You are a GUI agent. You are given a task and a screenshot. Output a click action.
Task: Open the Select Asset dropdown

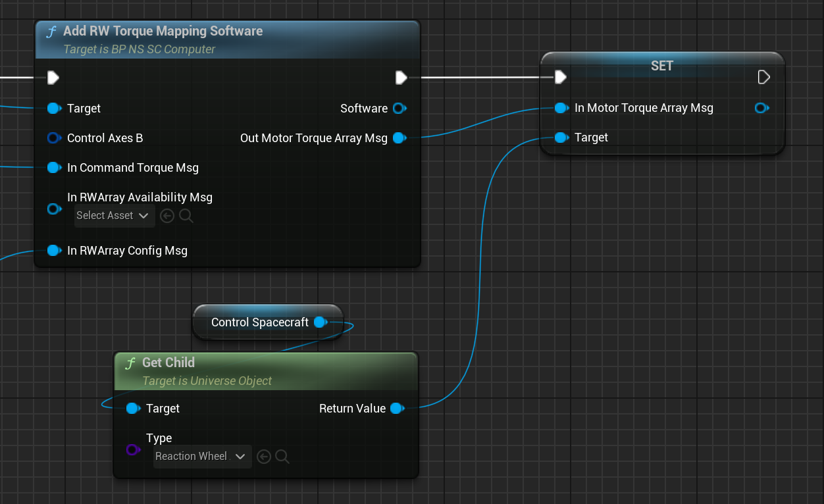tap(115, 216)
